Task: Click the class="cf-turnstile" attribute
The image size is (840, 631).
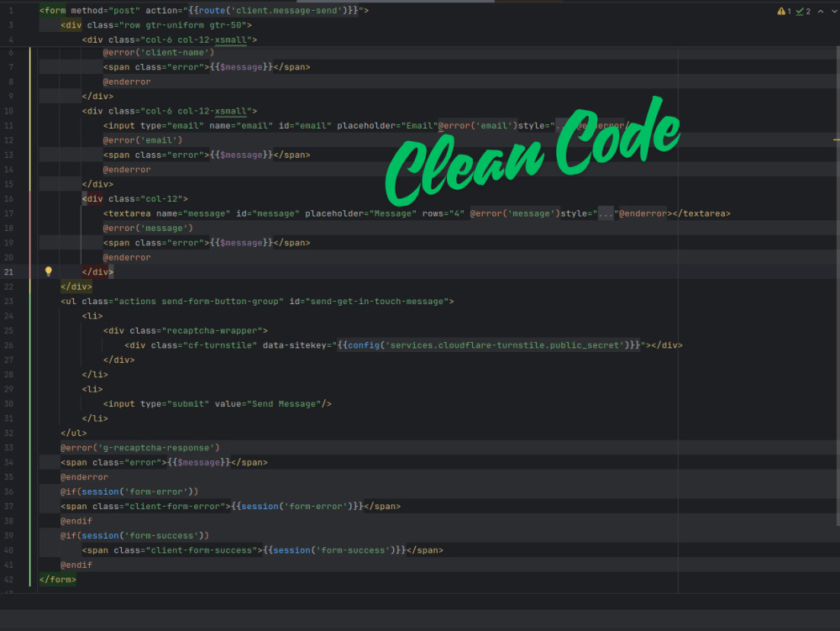Action: (204, 345)
